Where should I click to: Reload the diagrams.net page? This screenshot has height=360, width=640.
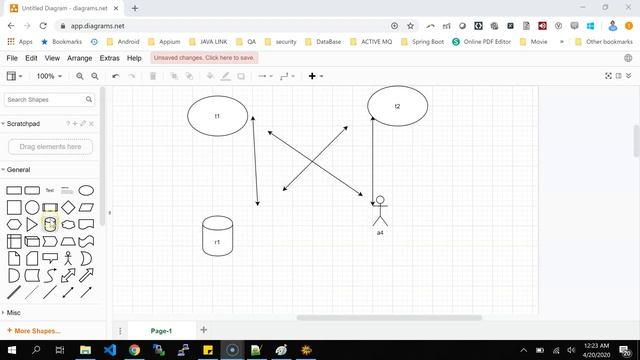tap(43, 26)
